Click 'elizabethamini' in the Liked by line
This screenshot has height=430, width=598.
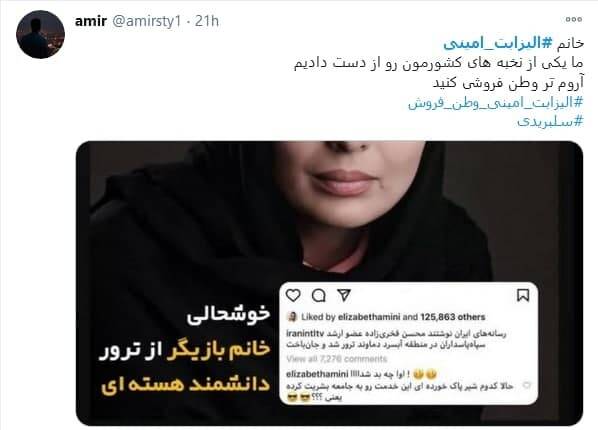[369, 317]
